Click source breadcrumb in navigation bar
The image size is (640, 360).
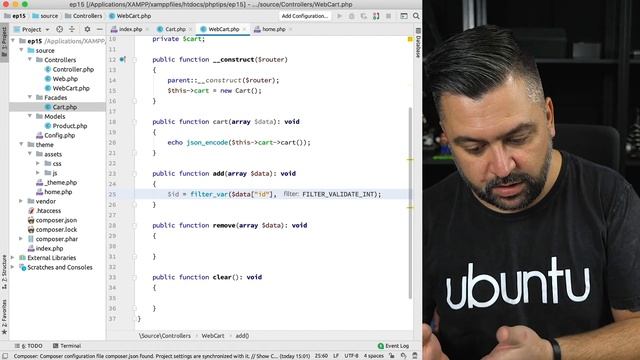45,16
